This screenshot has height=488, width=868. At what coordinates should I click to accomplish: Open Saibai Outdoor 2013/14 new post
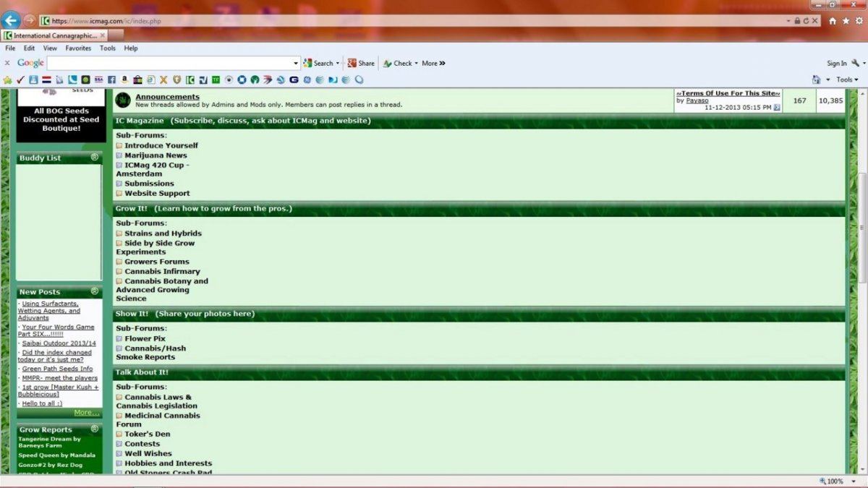tap(59, 343)
